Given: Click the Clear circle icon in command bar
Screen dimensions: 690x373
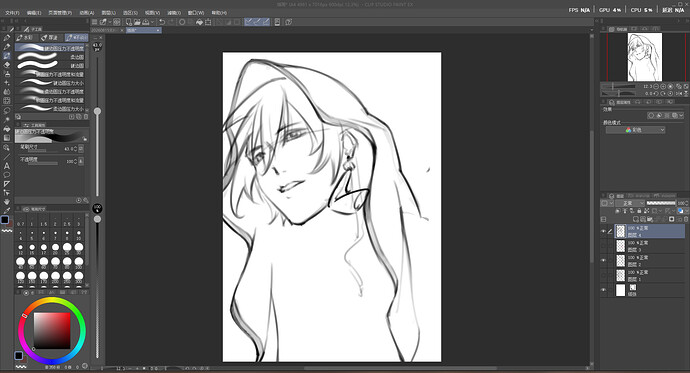Looking at the screenshot, I should coord(182,22).
